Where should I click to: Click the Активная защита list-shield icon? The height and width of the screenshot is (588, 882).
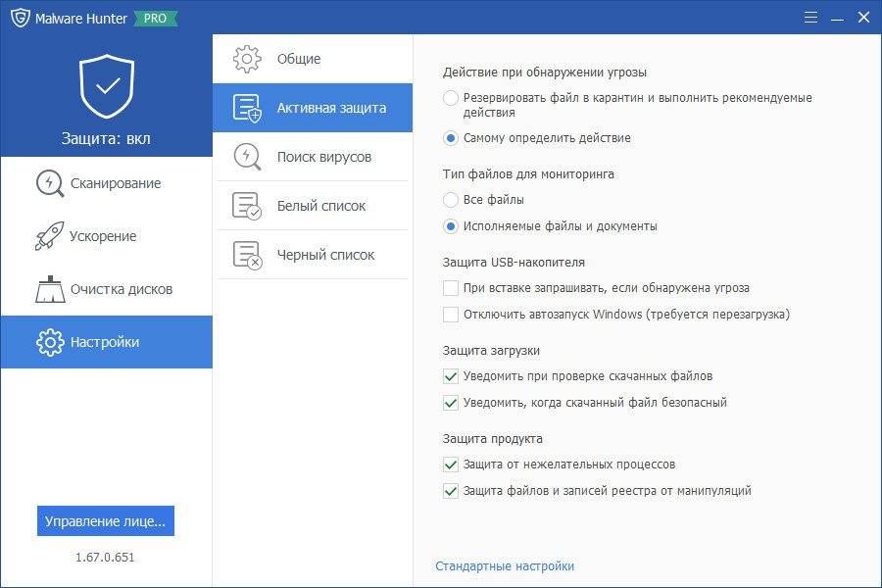(x=247, y=108)
